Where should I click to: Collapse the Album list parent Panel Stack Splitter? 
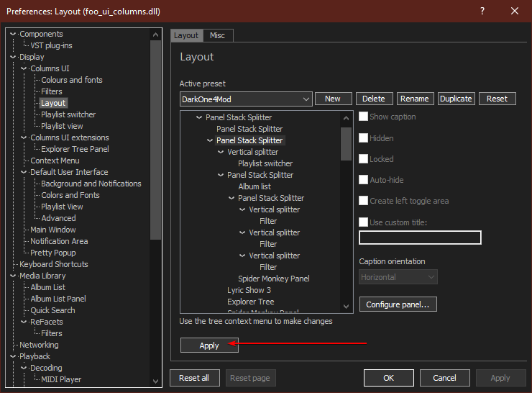[221, 175]
